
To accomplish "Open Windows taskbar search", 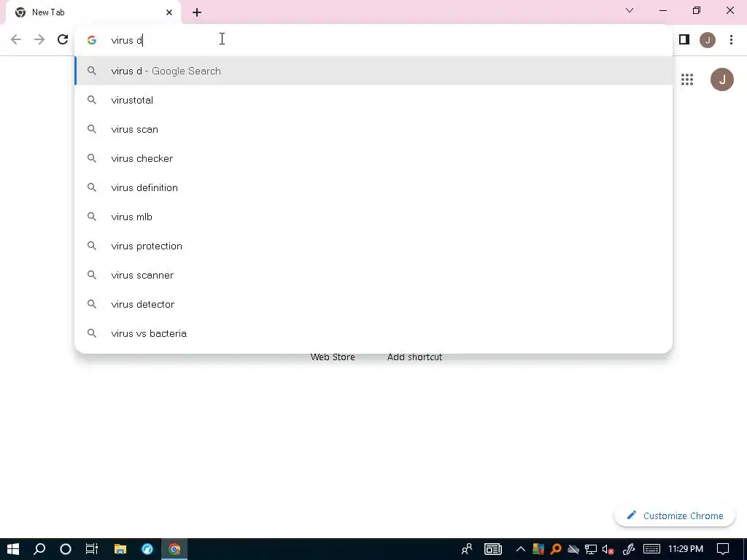I will pyautogui.click(x=39, y=549).
